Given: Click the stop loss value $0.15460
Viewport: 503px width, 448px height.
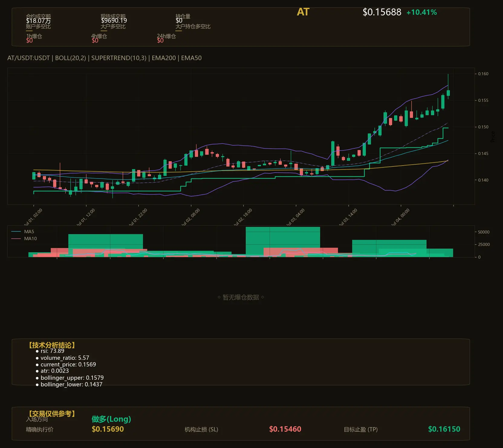Looking at the screenshot, I should pyautogui.click(x=285, y=429).
